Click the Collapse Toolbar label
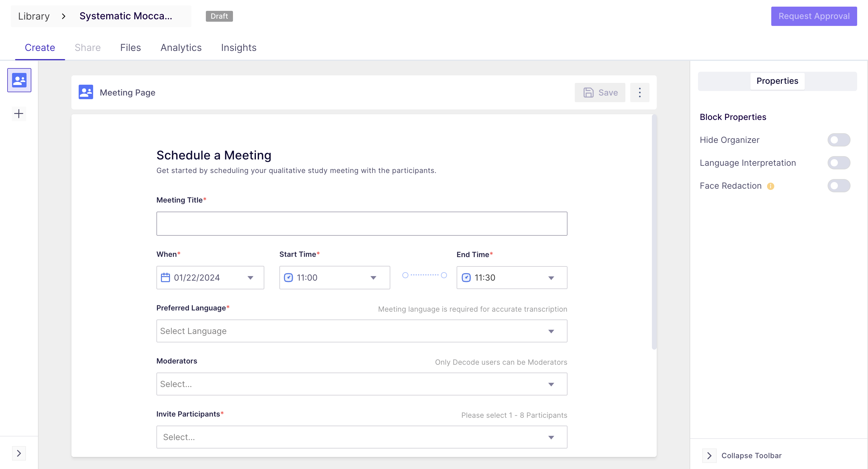This screenshot has width=868, height=469. pyautogui.click(x=751, y=456)
